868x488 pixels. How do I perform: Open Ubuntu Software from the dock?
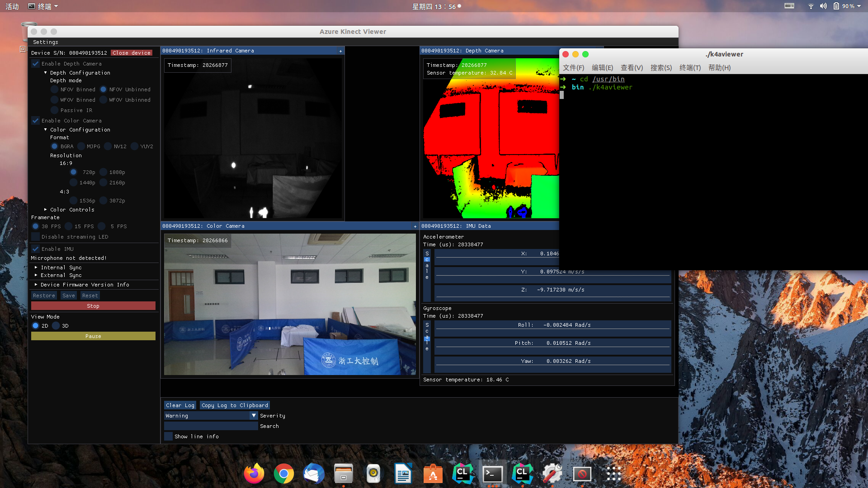coord(433,474)
